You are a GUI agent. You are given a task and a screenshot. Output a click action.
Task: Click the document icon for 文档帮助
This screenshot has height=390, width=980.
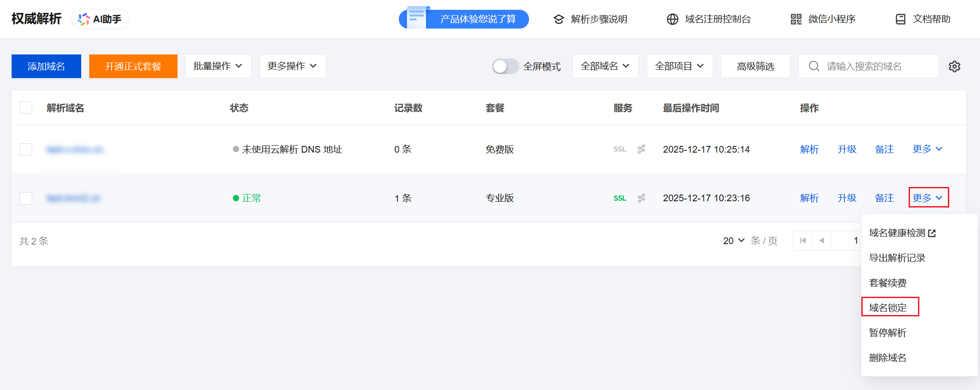pos(901,19)
